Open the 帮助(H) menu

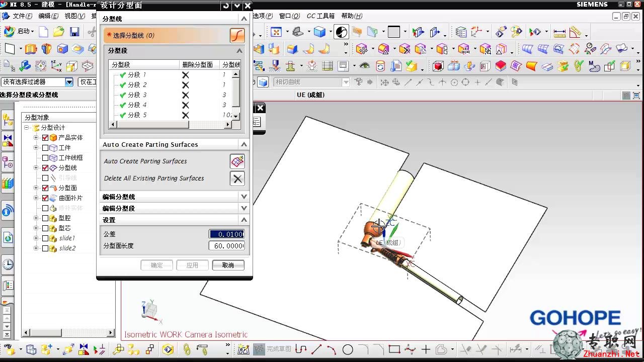pyautogui.click(x=352, y=16)
